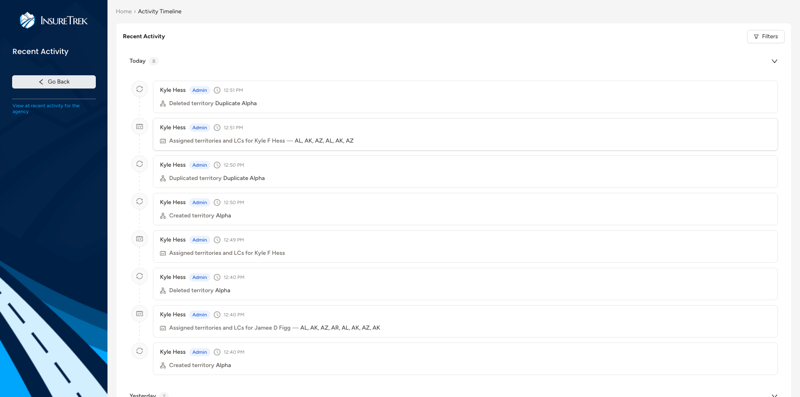Click clock icon on Deleted territory Alpha entry
800x397 pixels.
217,277
